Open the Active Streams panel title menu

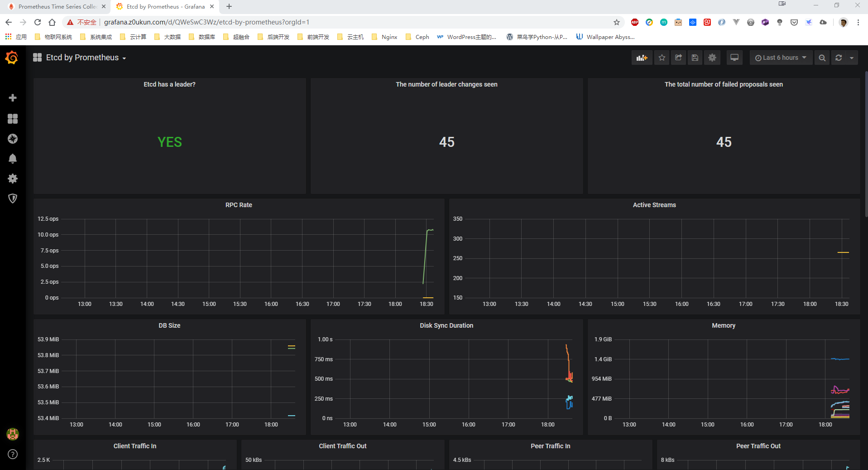[654, 205]
